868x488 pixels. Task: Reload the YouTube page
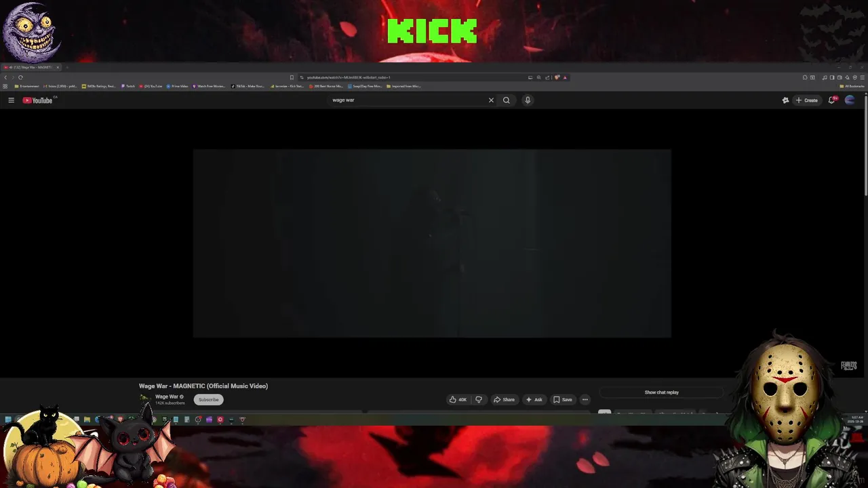[x=20, y=77]
